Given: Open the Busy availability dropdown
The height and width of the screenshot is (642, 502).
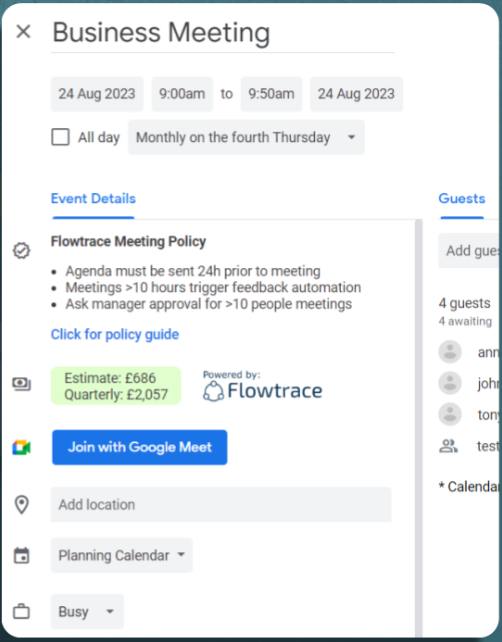Looking at the screenshot, I should click(x=87, y=611).
